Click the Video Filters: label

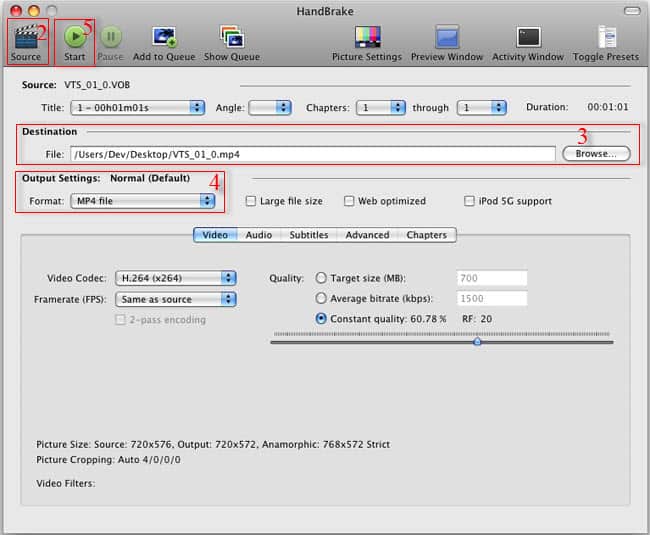[x=65, y=483]
